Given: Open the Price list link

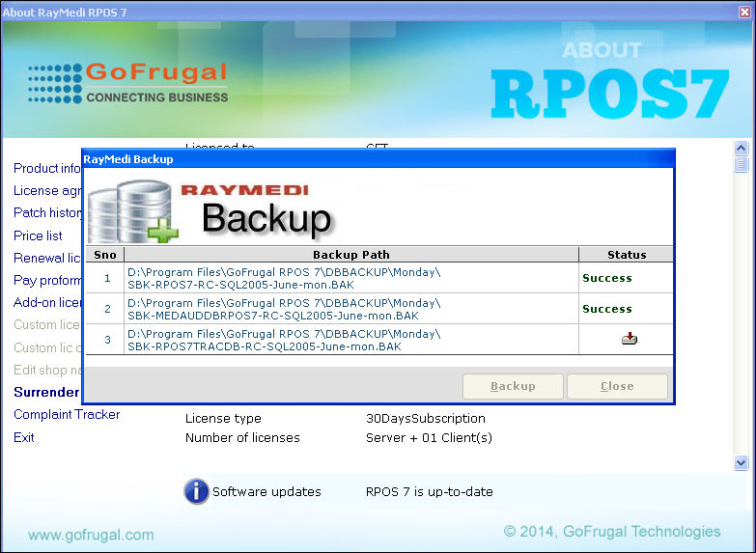Looking at the screenshot, I should click(38, 235).
